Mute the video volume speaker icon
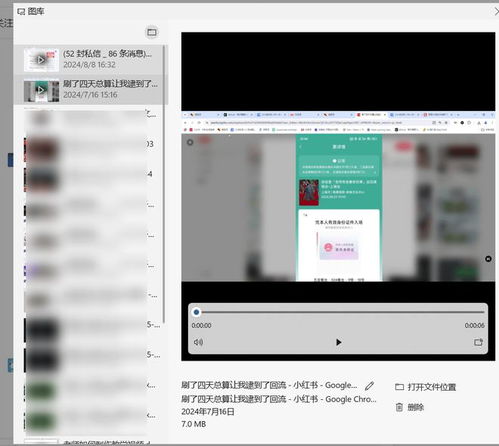Viewport: 499px width, 446px height. coord(198,342)
